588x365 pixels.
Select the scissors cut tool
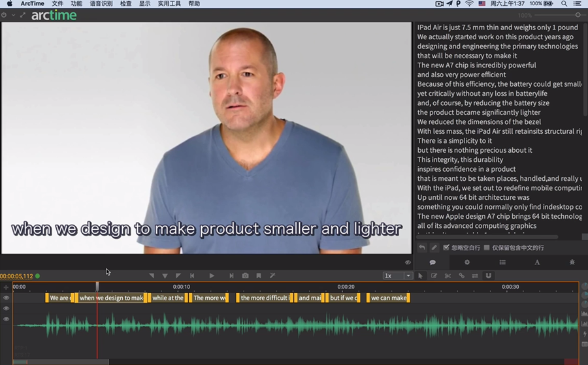point(448,276)
